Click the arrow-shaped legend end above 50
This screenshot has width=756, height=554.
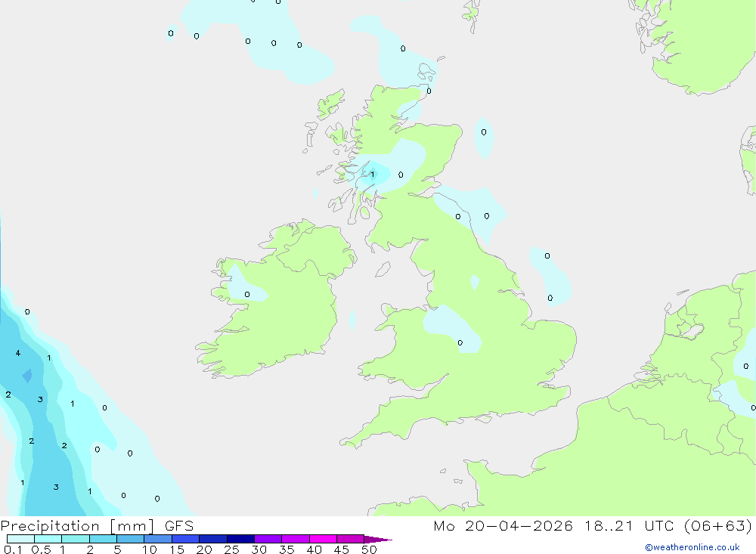tap(378, 539)
